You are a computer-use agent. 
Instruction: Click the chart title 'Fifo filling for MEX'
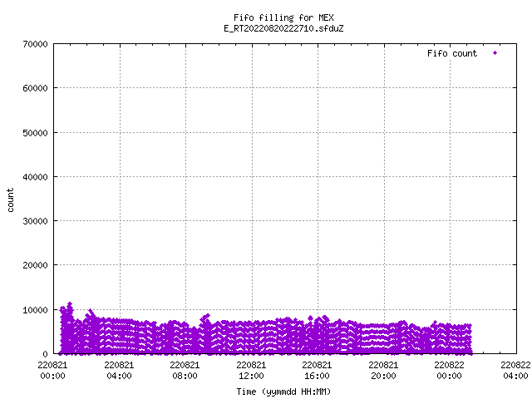click(283, 17)
